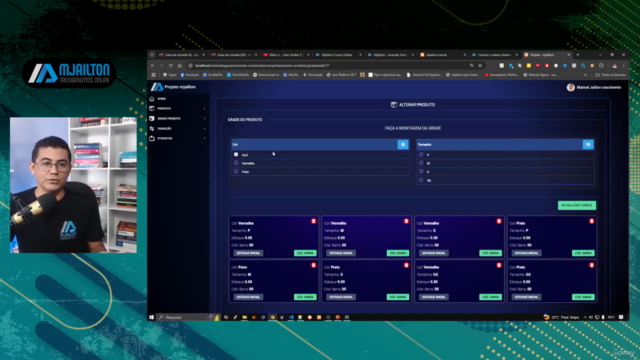Click the zoom magnifier in address bar
This screenshot has height=360, width=640.
click(472, 65)
